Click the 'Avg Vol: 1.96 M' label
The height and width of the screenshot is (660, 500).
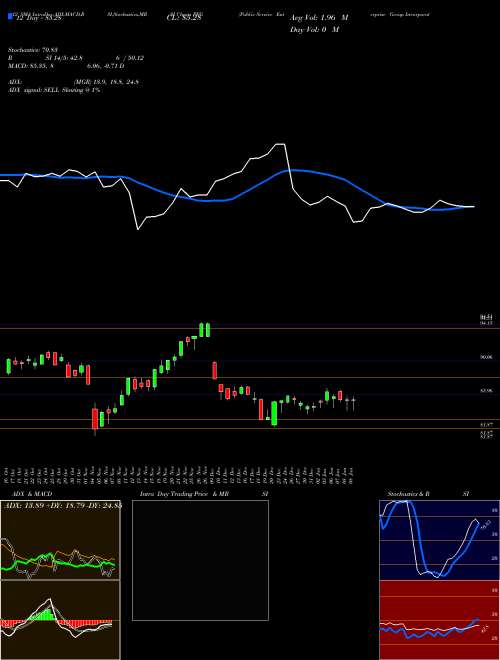point(319,18)
